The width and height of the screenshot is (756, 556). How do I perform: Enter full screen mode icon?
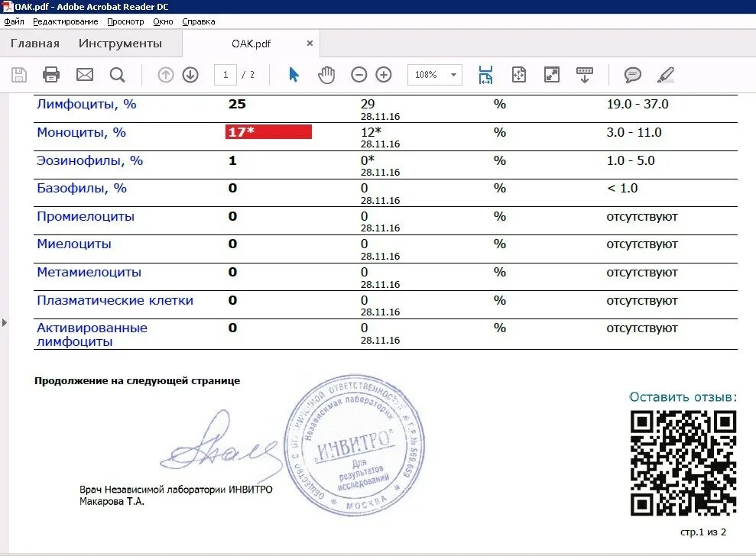[x=552, y=75]
